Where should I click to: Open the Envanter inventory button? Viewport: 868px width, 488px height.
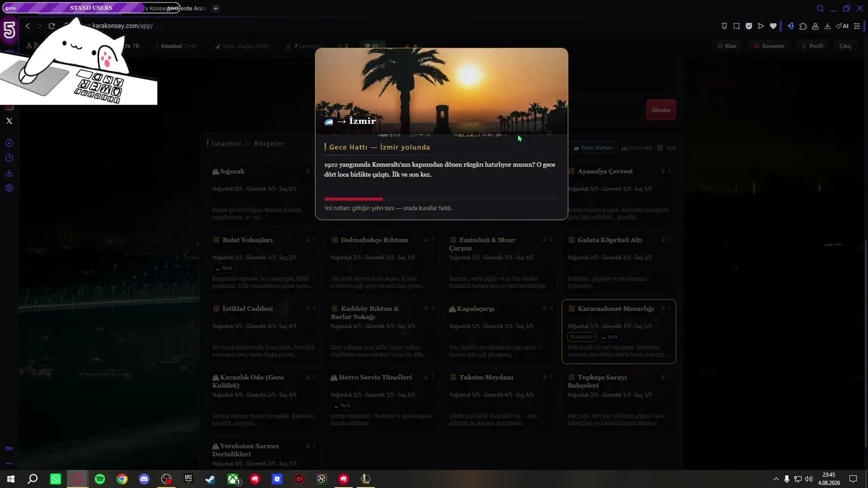[769, 46]
